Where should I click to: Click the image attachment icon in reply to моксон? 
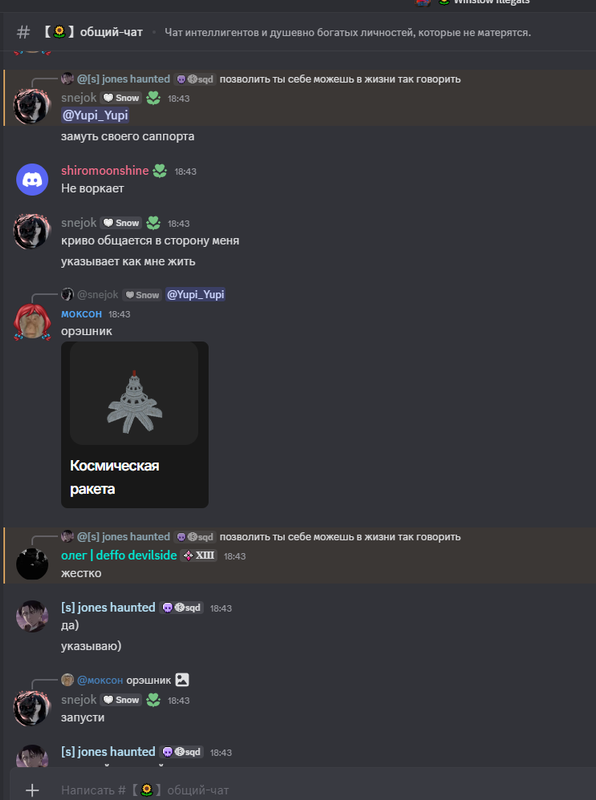[x=182, y=680]
